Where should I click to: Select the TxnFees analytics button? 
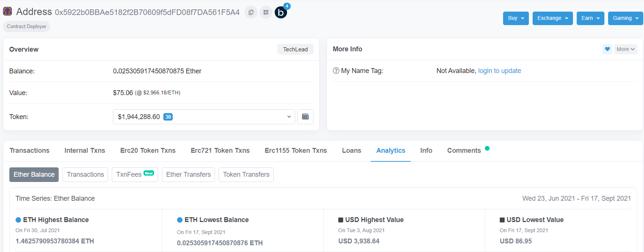(x=135, y=174)
